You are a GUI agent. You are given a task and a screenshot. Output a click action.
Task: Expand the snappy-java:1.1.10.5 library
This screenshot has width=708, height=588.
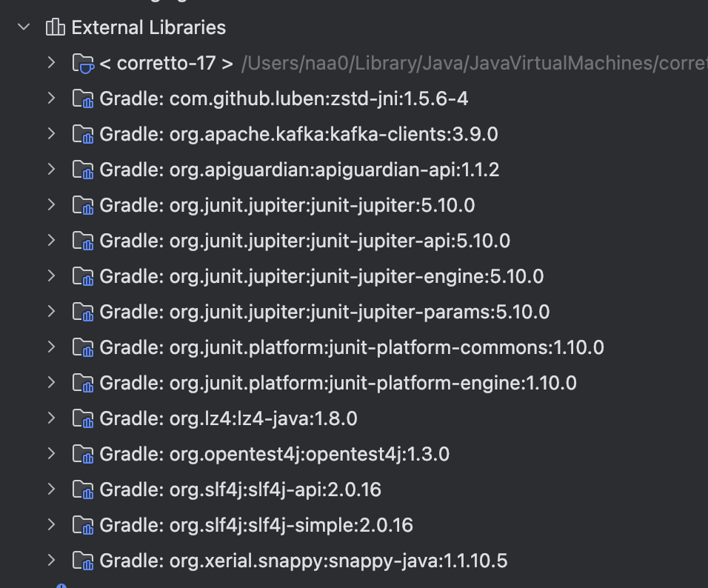[x=52, y=560]
